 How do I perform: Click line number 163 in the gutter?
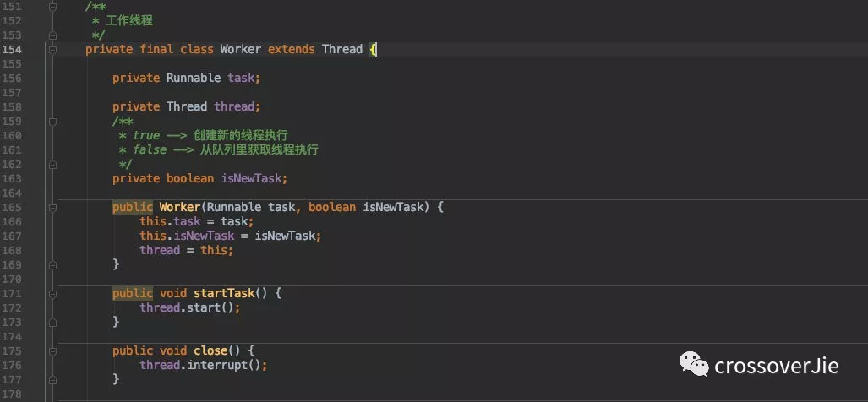tap(12, 178)
